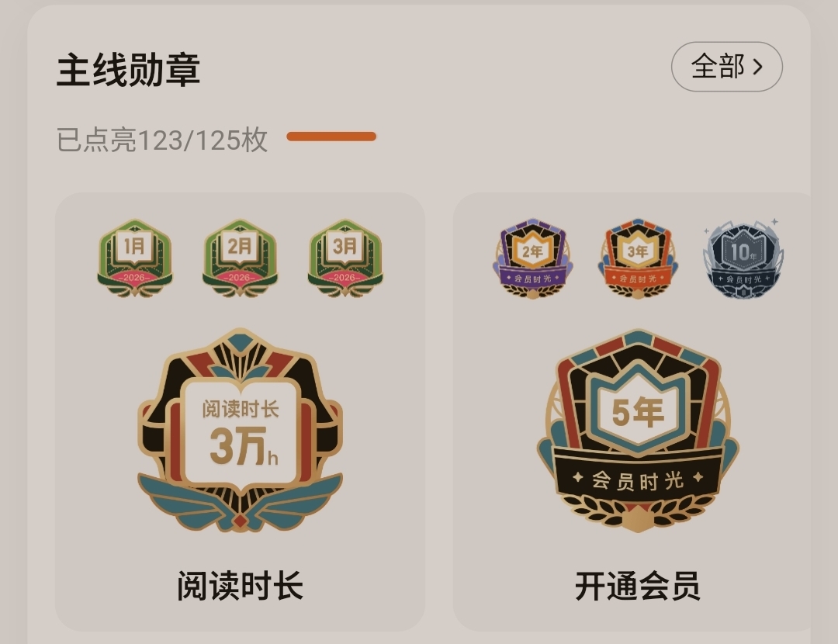Select the 2年 会员时光 badge

coord(532,258)
